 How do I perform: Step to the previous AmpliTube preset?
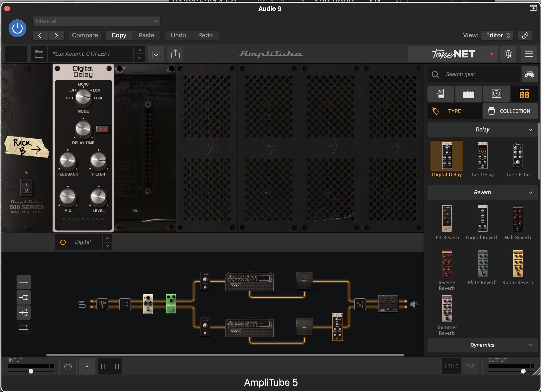(x=139, y=50)
